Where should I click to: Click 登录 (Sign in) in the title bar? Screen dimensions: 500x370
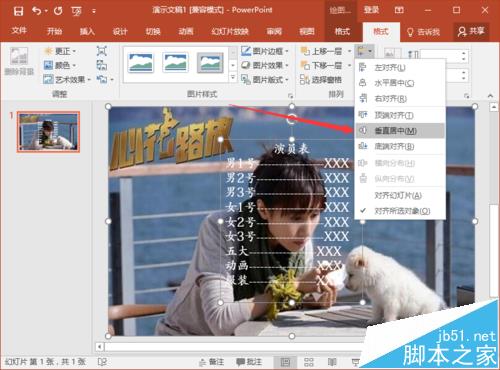(371, 10)
